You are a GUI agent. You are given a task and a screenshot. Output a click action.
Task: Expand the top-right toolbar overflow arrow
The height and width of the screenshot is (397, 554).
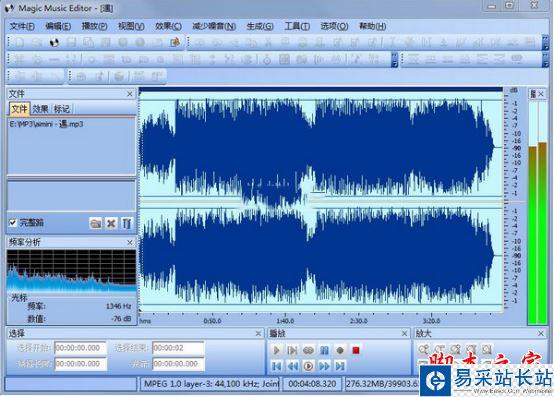tap(546, 43)
